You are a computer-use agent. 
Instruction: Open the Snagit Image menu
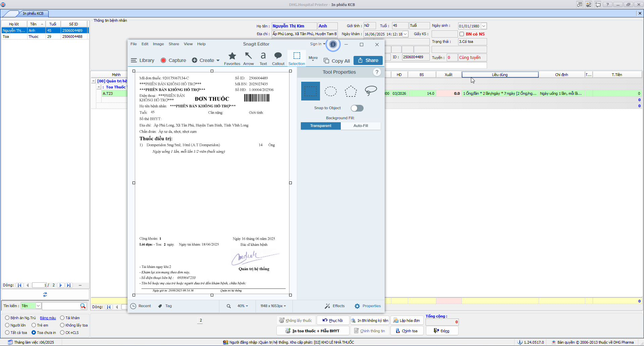[158, 44]
